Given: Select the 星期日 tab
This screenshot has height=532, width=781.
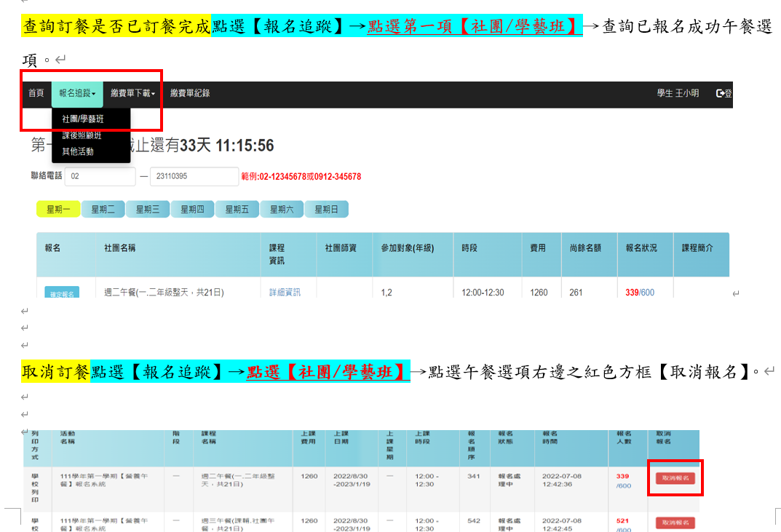Looking at the screenshot, I should coord(326,210).
